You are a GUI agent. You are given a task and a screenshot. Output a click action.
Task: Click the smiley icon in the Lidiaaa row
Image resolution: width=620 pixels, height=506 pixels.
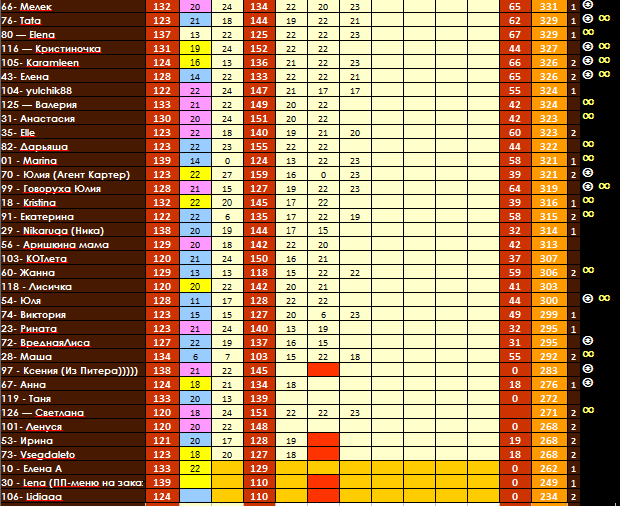[586, 496]
